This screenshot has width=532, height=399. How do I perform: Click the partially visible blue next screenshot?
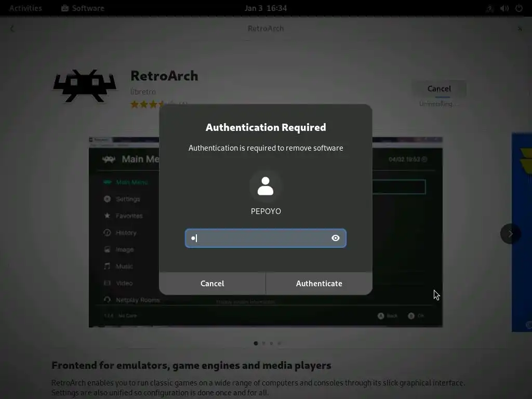click(522, 232)
